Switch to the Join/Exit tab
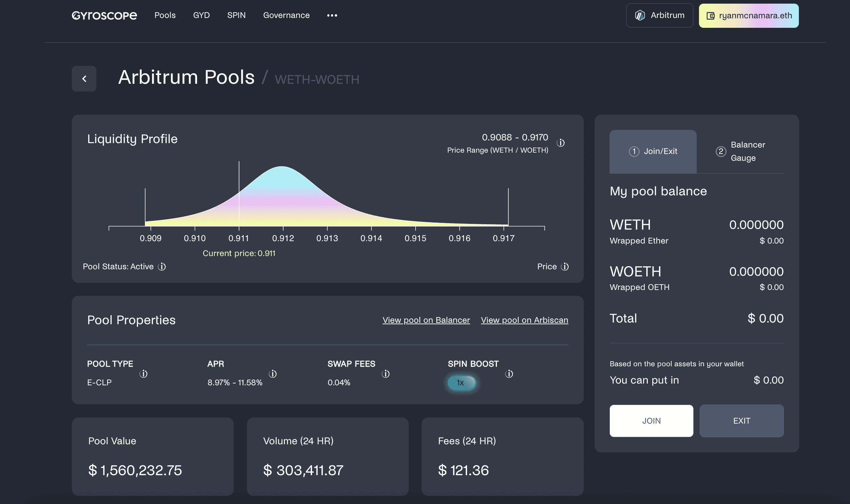This screenshot has height=504, width=850. [653, 152]
